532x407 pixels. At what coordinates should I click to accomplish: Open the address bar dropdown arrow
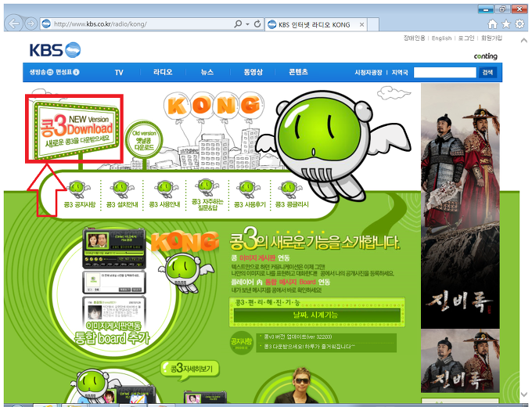coord(247,24)
